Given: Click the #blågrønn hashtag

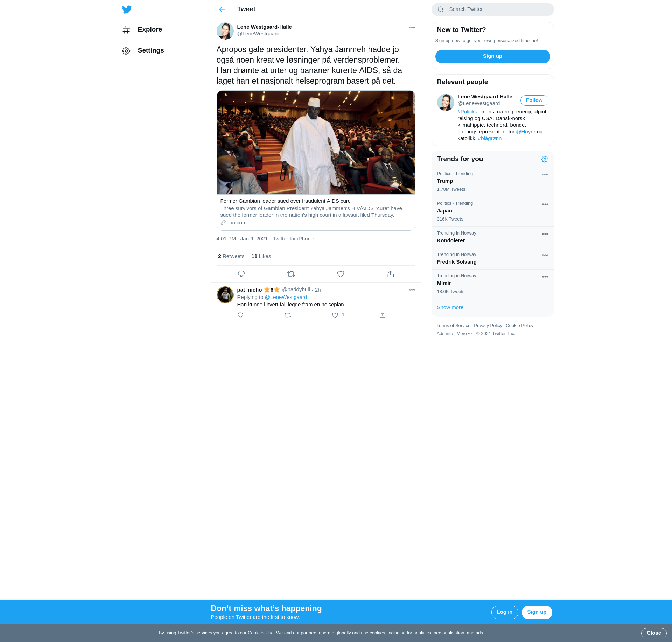Looking at the screenshot, I should pos(490,138).
